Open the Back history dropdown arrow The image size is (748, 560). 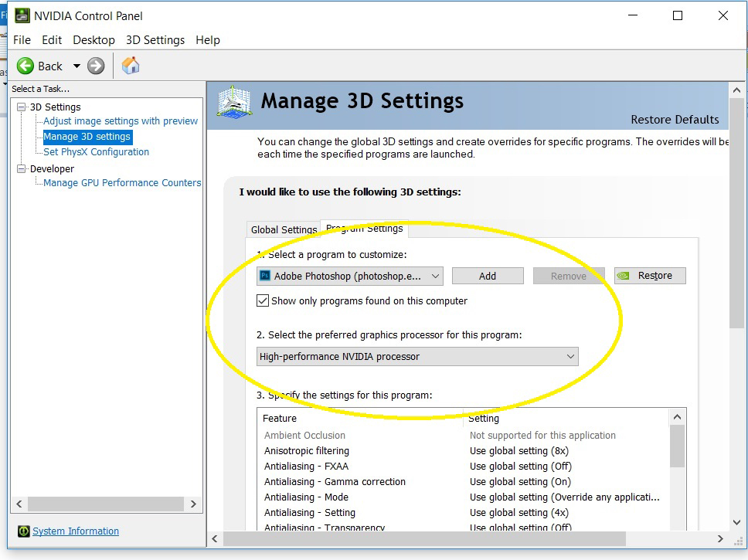click(x=76, y=66)
